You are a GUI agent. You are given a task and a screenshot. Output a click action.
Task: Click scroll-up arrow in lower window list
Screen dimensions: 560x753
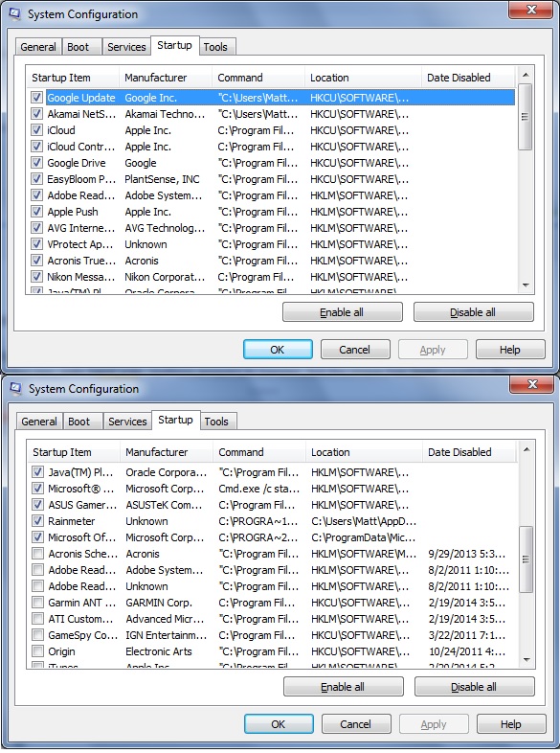526,449
